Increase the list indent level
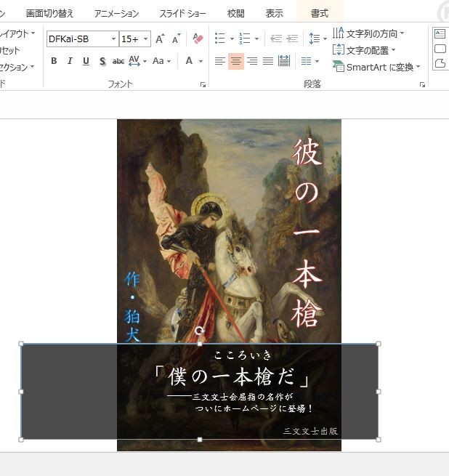 [292, 39]
